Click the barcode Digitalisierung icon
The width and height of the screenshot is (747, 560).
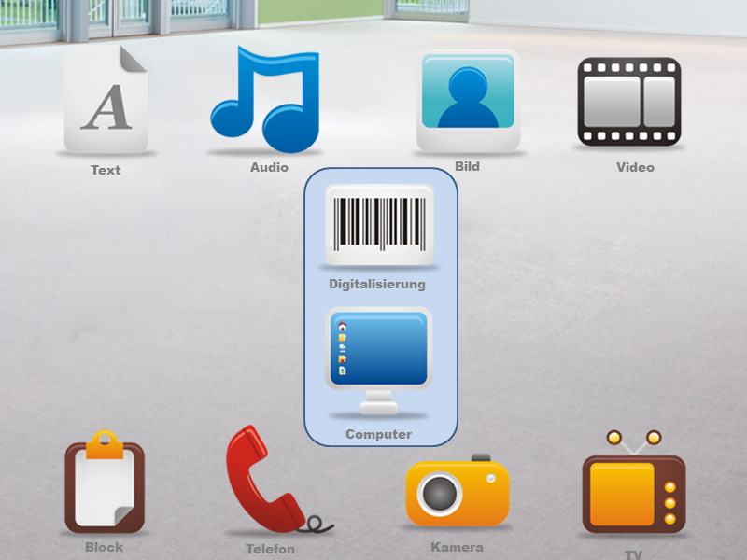tap(379, 225)
